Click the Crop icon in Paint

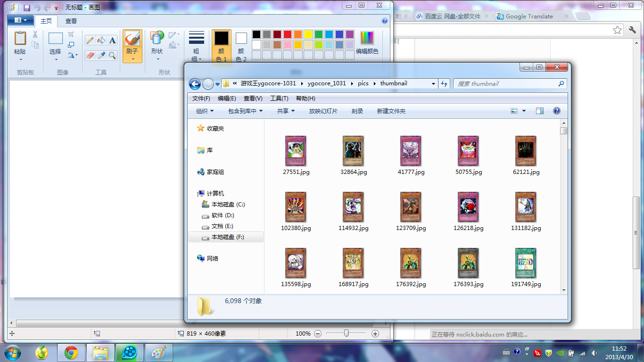[71, 34]
